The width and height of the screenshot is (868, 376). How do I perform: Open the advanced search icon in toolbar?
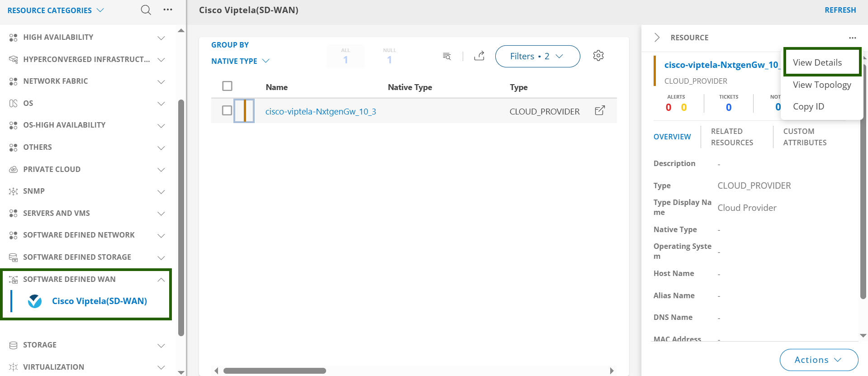[447, 56]
